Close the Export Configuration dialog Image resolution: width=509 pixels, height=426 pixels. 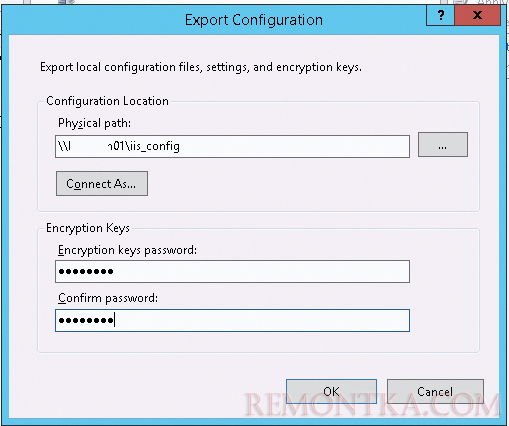pyautogui.click(x=477, y=15)
